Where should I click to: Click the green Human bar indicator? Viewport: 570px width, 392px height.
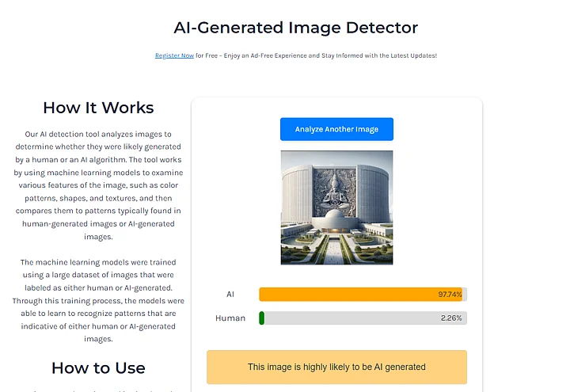click(x=261, y=318)
